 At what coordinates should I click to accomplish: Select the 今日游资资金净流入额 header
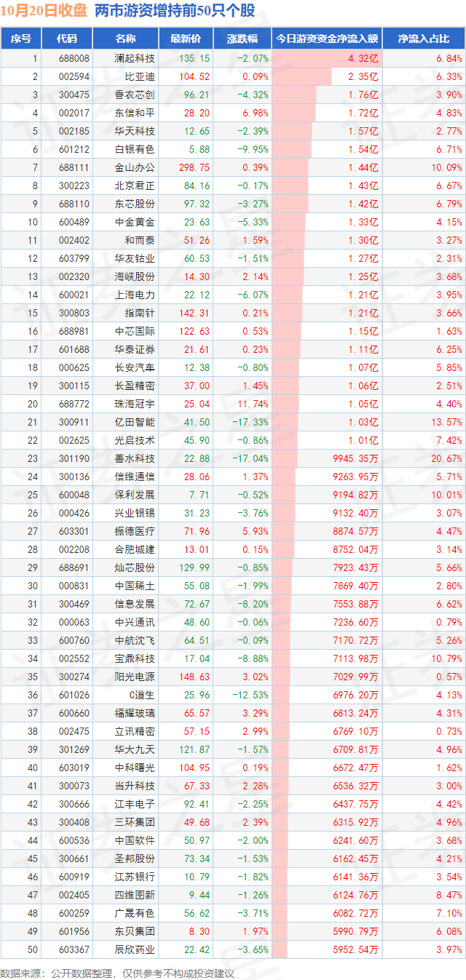tap(326, 39)
